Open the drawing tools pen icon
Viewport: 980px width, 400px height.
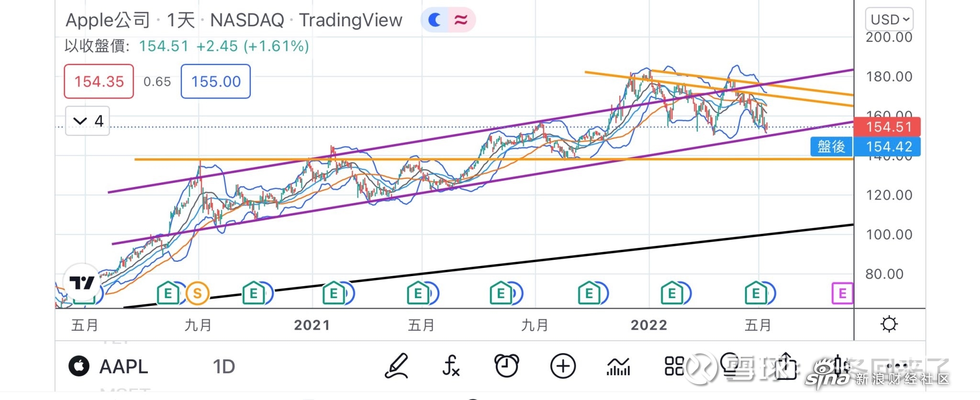pos(397,367)
